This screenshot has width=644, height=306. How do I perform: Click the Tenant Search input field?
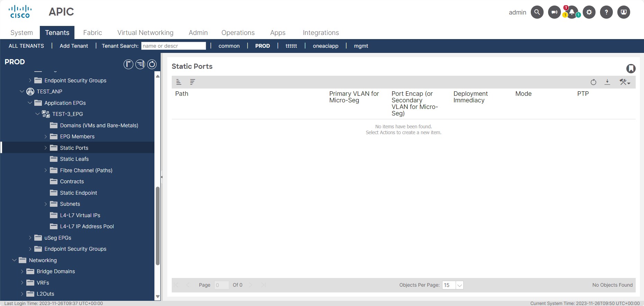coord(173,46)
